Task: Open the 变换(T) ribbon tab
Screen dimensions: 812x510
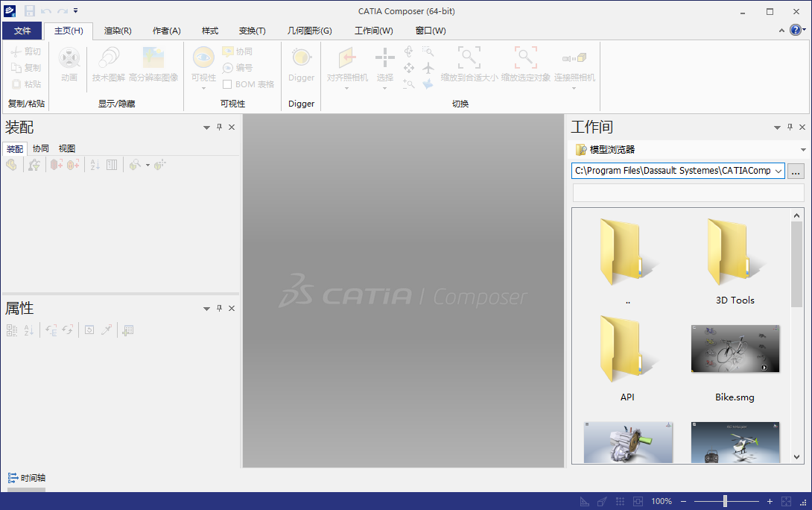Action: tap(253, 31)
